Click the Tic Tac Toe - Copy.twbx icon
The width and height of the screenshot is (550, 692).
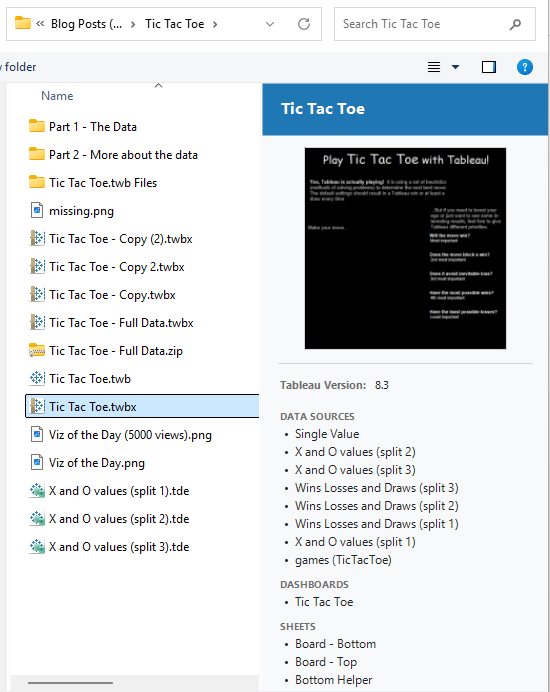click(37, 294)
